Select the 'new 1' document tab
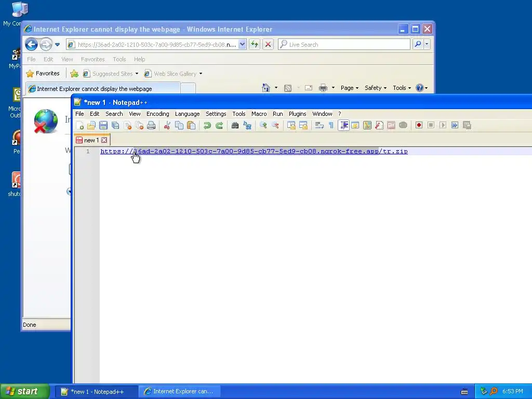532x399 pixels. [91, 140]
